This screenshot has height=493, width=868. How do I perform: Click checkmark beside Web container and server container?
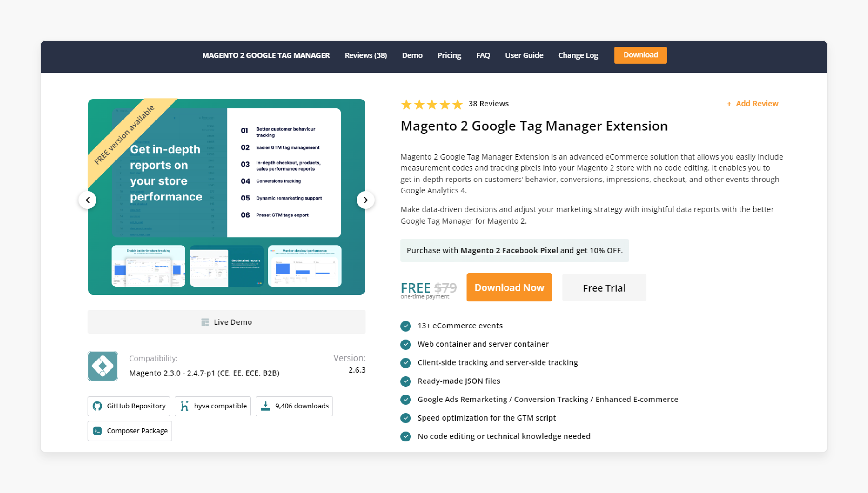click(x=405, y=344)
